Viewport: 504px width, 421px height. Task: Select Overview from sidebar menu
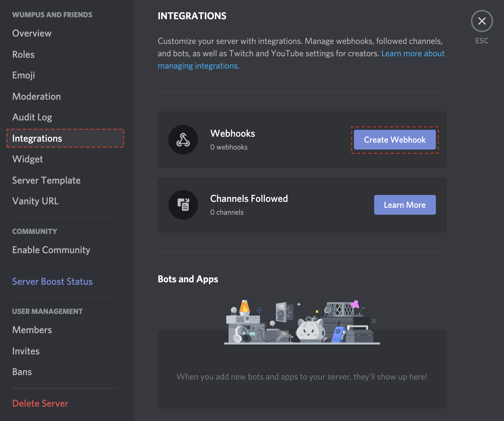click(31, 33)
